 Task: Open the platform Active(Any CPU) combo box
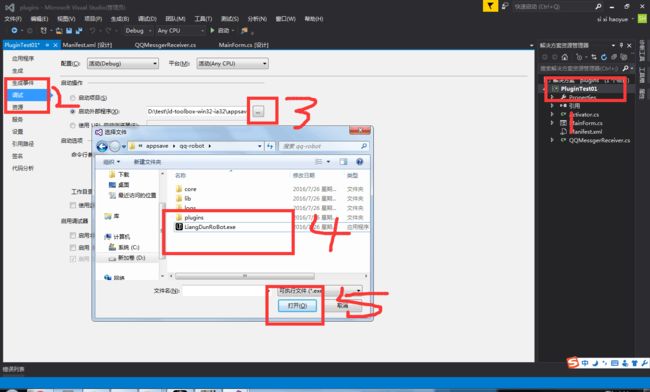pyautogui.click(x=232, y=63)
